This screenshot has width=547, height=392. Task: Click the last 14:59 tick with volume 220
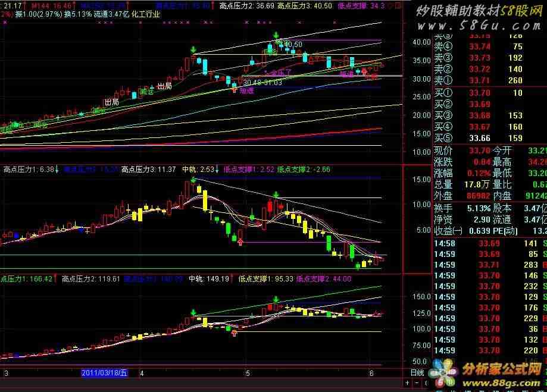tap(490, 350)
